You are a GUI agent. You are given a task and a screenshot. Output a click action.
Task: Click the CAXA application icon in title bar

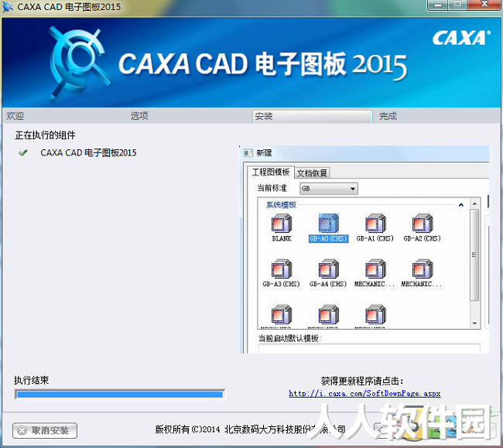pyautogui.click(x=8, y=7)
